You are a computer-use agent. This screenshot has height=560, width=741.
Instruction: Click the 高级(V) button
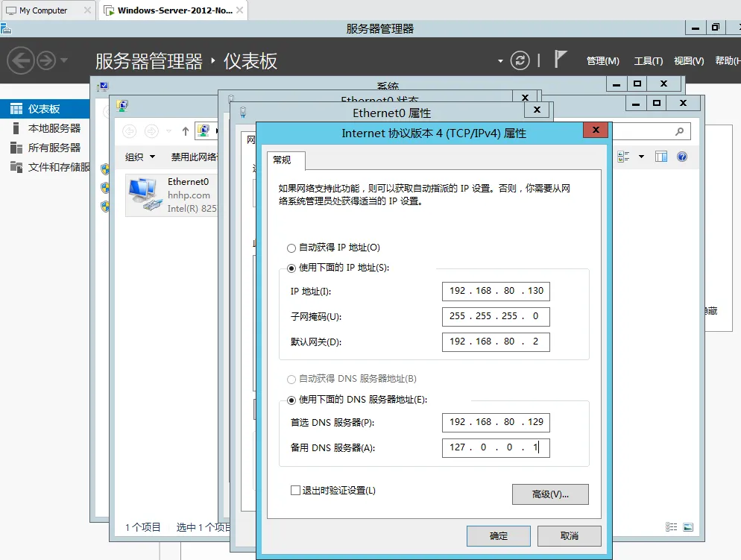coord(549,494)
